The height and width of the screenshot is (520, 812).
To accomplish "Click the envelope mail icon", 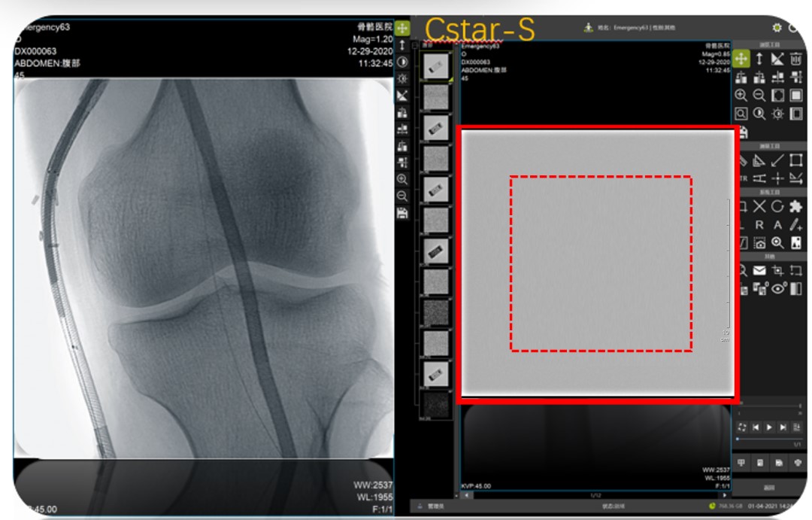I will click(759, 270).
